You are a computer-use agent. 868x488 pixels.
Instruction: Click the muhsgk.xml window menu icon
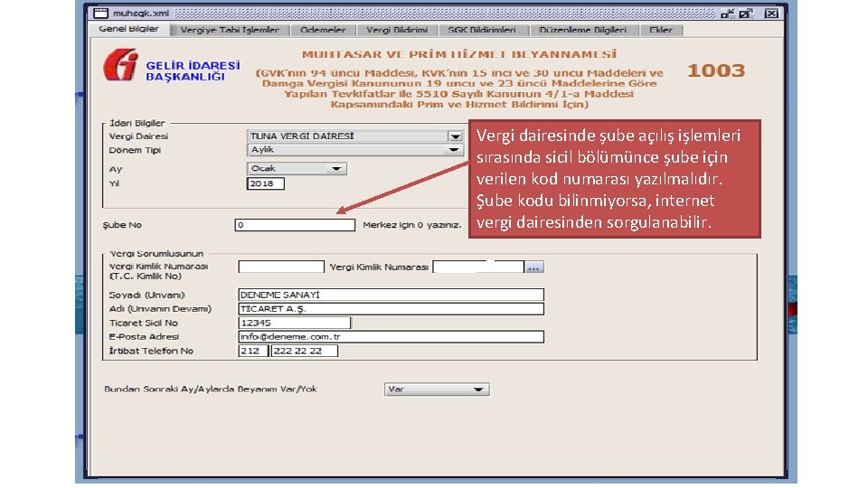100,14
